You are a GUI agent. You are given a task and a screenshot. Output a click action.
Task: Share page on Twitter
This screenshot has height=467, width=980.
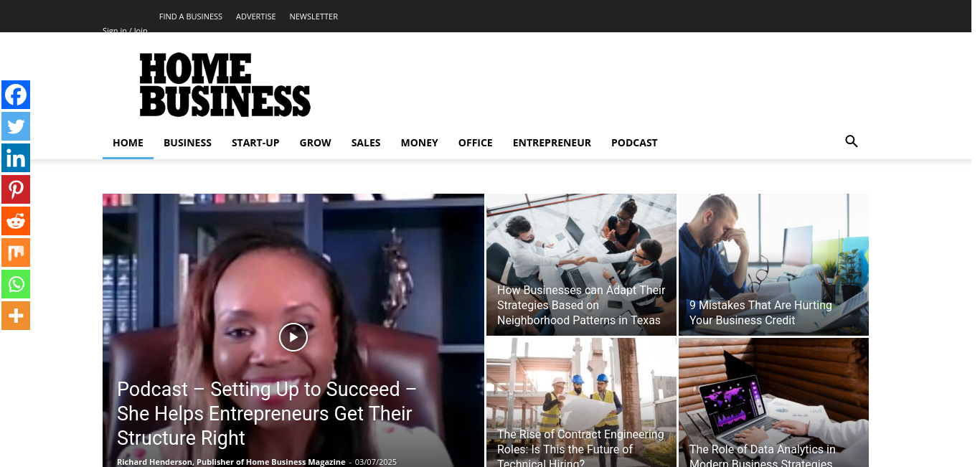tap(16, 126)
